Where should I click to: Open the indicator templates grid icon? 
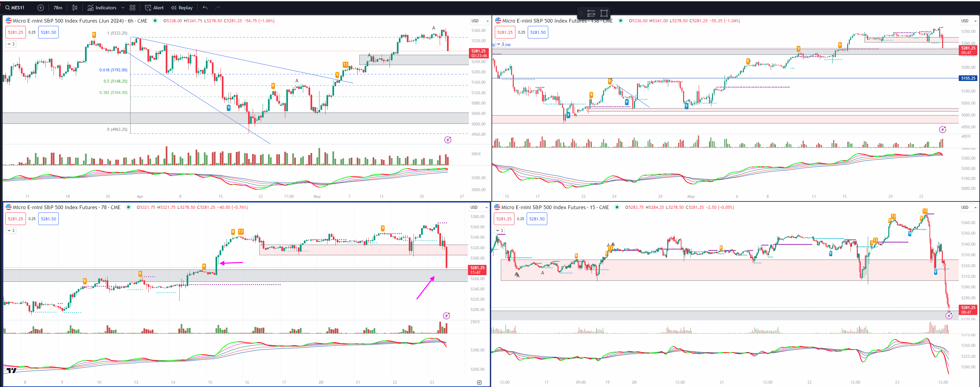coord(133,8)
